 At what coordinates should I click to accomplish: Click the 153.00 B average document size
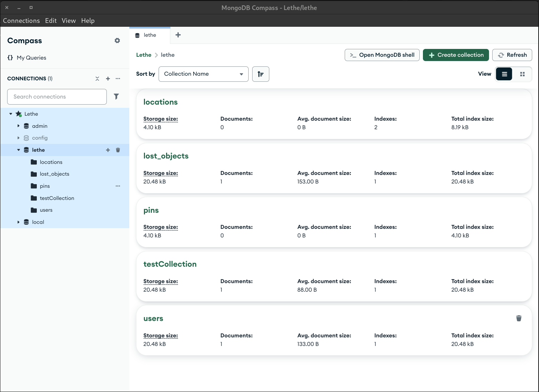click(x=308, y=182)
